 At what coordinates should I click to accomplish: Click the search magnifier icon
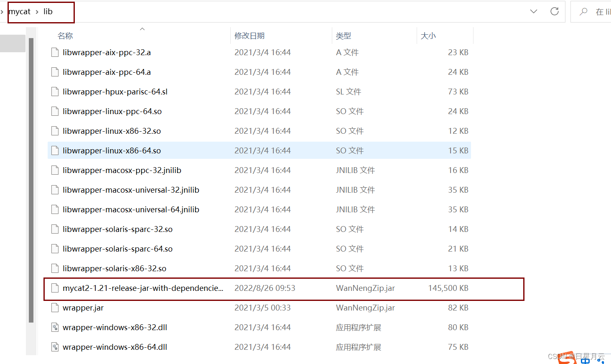click(x=583, y=12)
